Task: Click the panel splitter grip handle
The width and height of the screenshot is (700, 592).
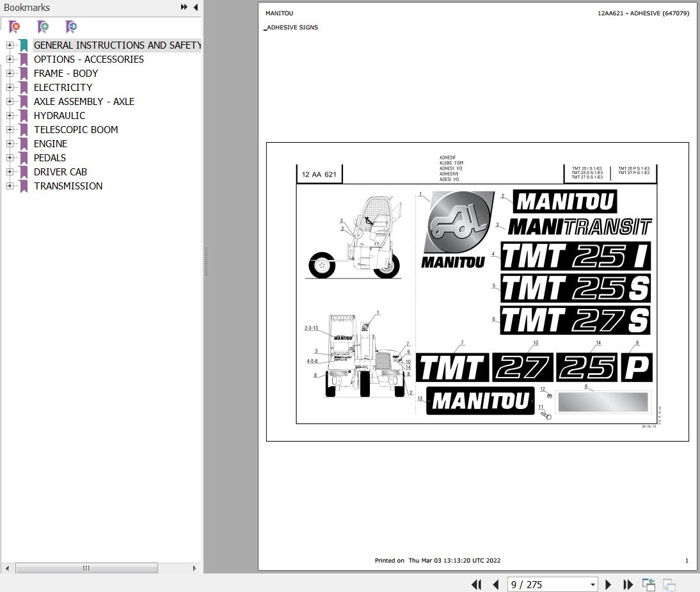Action: click(206, 262)
